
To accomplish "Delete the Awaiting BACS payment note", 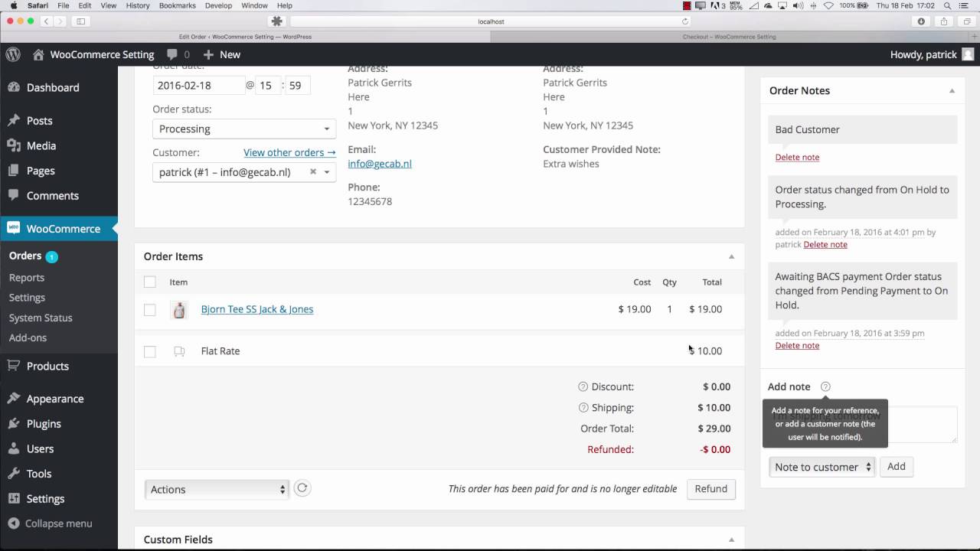I will (x=797, y=345).
